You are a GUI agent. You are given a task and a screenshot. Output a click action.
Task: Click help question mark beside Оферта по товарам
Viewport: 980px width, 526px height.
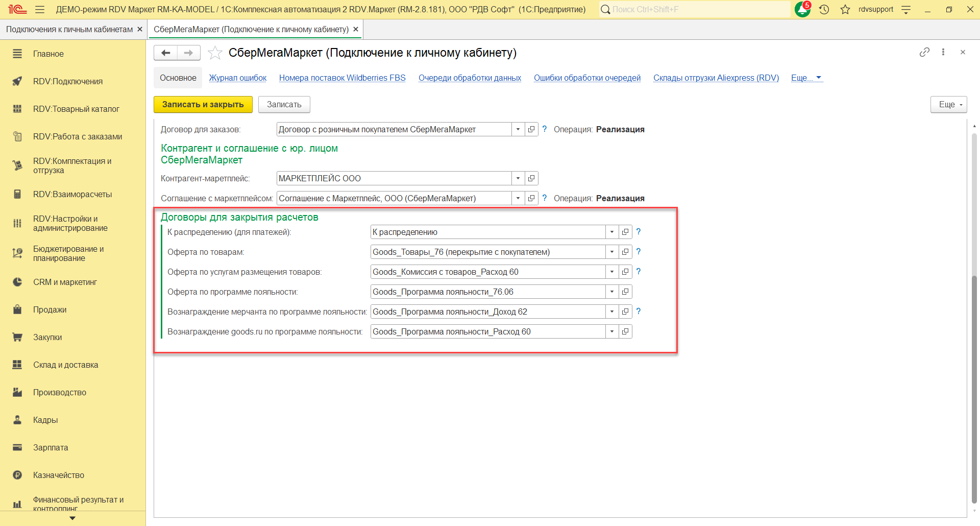[x=638, y=252]
